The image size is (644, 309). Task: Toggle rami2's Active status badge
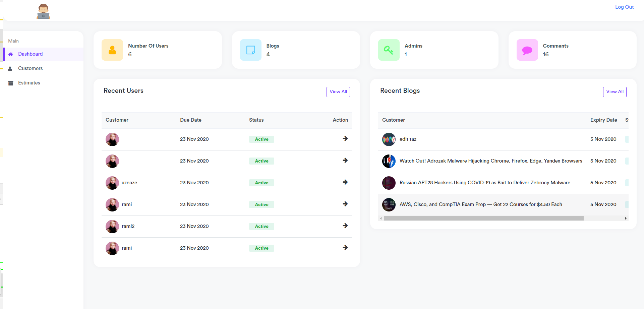(261, 226)
